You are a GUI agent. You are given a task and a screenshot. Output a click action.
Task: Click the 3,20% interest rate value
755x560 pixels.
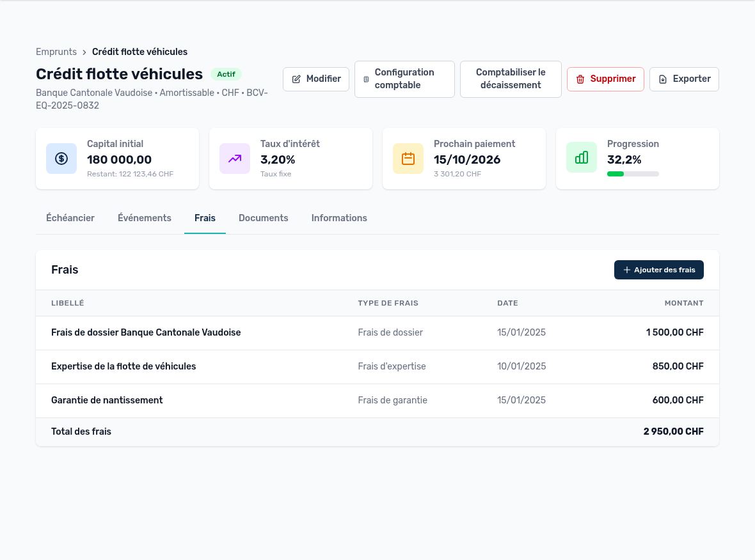coord(278,160)
